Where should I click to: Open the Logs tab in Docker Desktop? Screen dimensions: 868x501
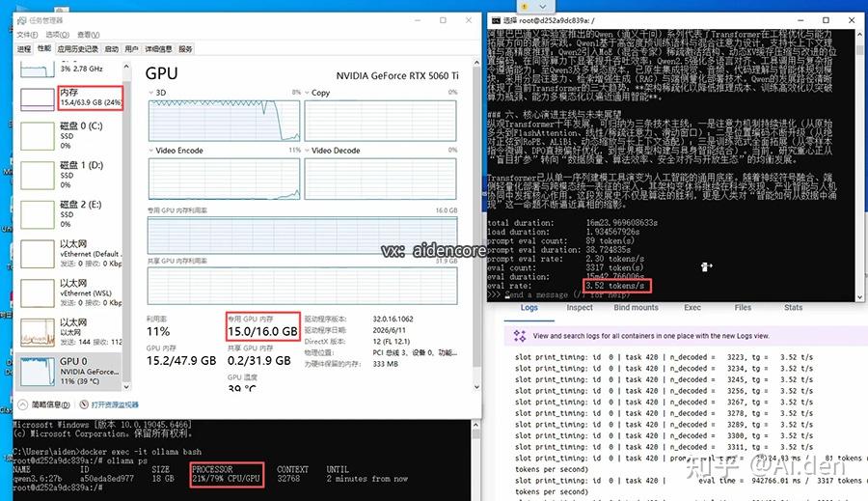(x=529, y=308)
